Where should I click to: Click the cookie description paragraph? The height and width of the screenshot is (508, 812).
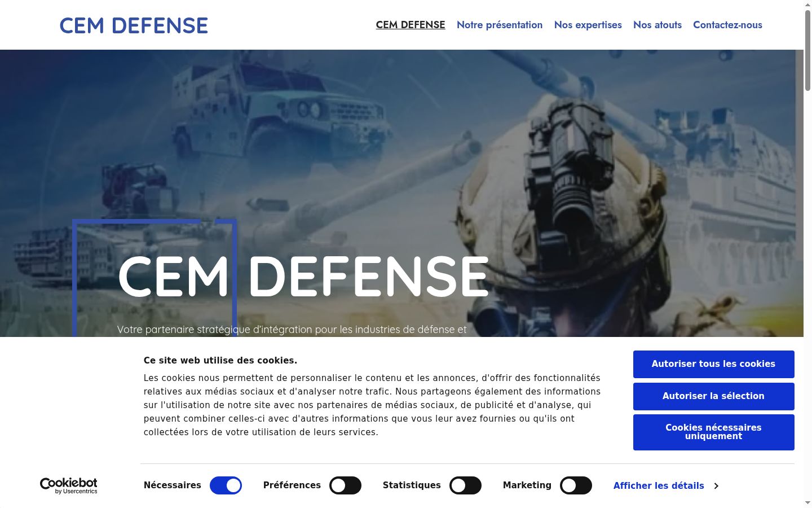click(x=372, y=405)
